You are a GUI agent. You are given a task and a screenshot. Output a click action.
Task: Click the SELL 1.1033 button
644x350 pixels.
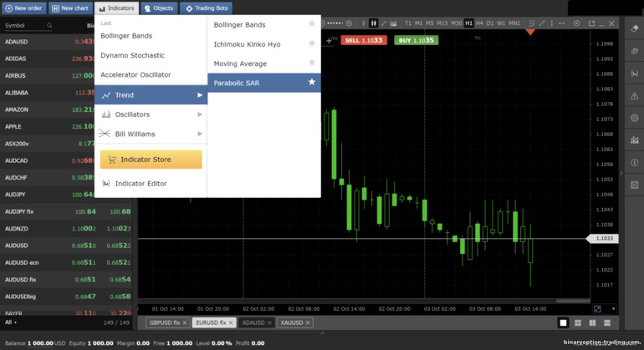pyautogui.click(x=364, y=40)
